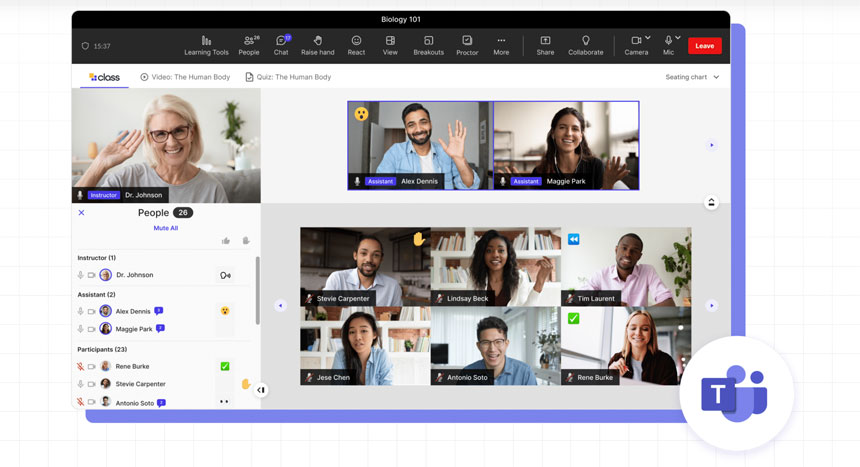Toggle Rene Burke's muted microphone

click(x=81, y=366)
